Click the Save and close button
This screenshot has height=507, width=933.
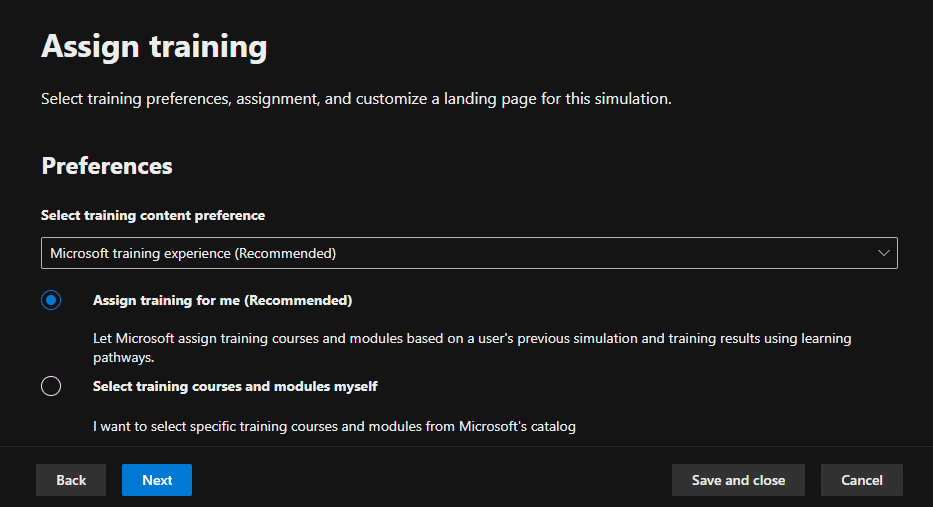pos(738,480)
